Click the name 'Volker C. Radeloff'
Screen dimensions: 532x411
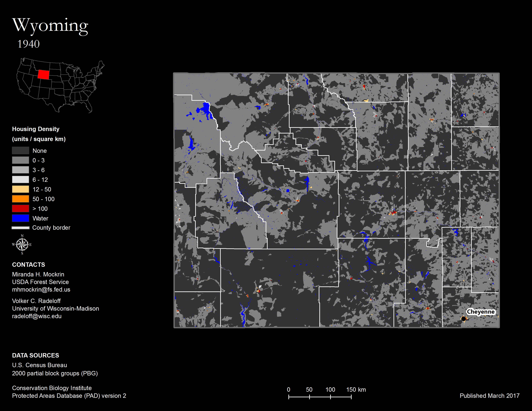(x=37, y=301)
